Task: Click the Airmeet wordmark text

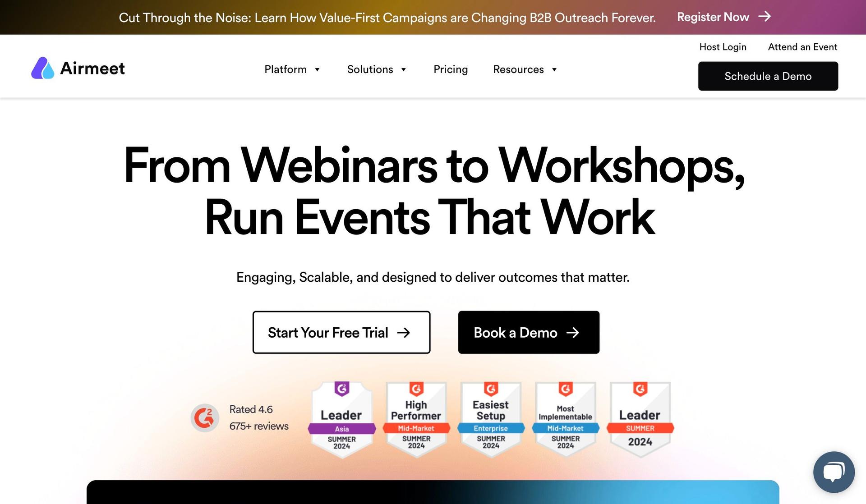Action: (92, 69)
